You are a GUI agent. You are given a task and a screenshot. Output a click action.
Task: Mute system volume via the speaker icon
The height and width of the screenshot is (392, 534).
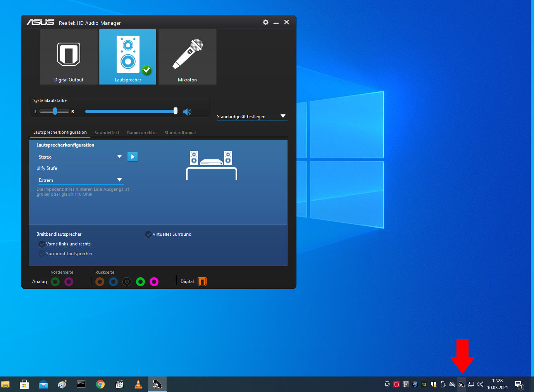[x=187, y=112]
